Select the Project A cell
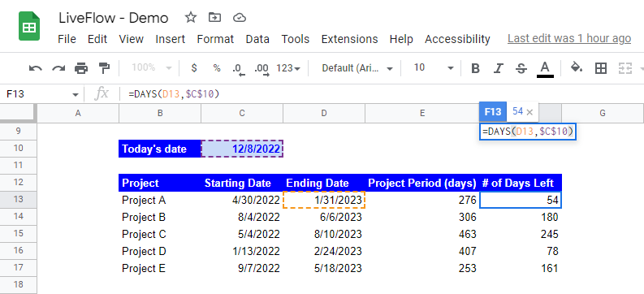The height and width of the screenshot is (294, 644). 160,200
